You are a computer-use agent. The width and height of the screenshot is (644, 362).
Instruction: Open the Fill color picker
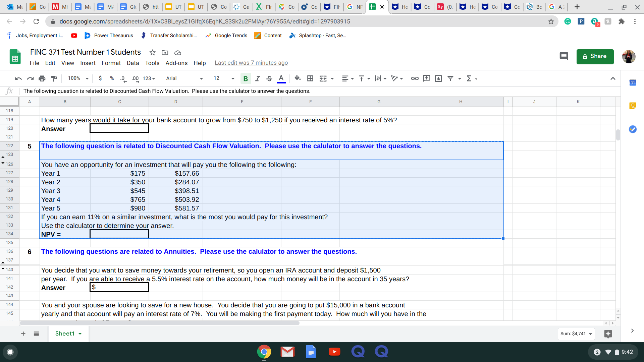[x=297, y=78]
